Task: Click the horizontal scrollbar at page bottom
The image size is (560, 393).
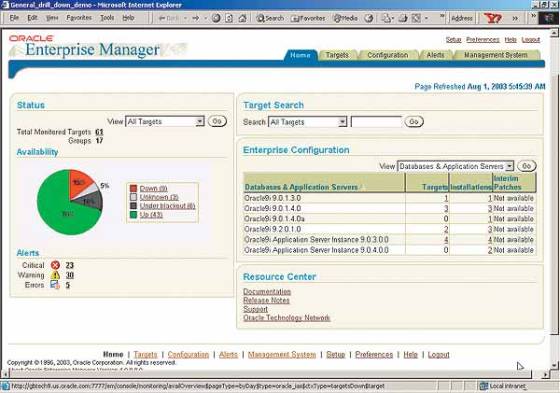Action: pyautogui.click(x=270, y=374)
